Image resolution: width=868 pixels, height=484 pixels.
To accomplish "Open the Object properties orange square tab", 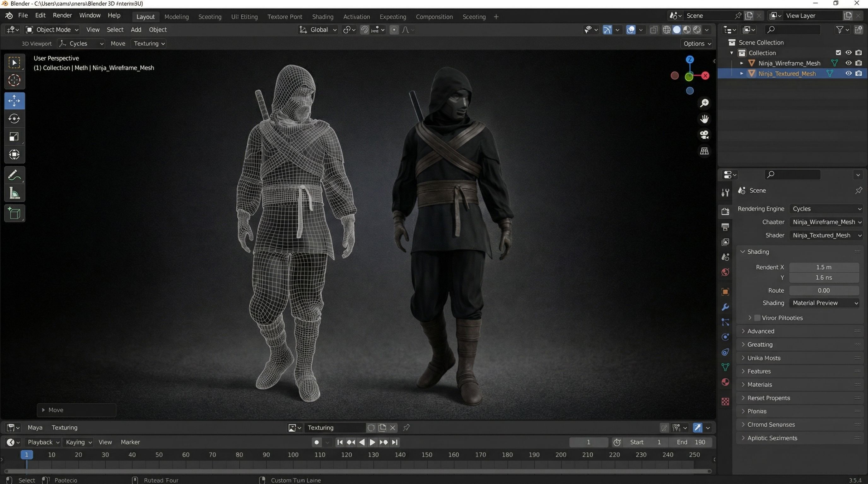I will tap(725, 292).
